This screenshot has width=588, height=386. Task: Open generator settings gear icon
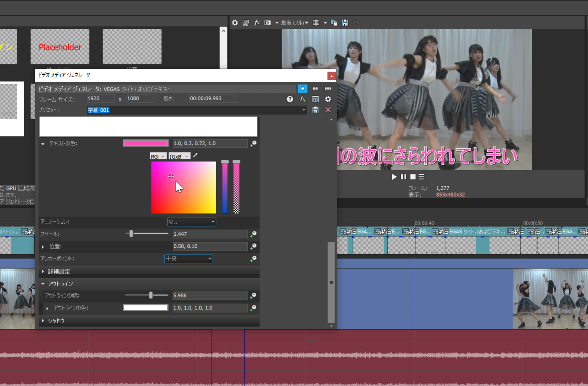click(x=328, y=99)
